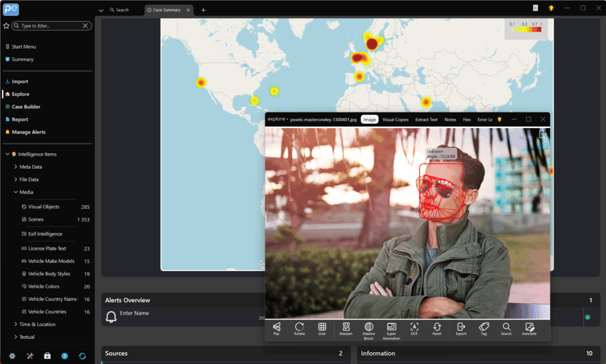Screen dimensions: 606x364
Task: Expand the Meta Data node
Action: pos(15,167)
